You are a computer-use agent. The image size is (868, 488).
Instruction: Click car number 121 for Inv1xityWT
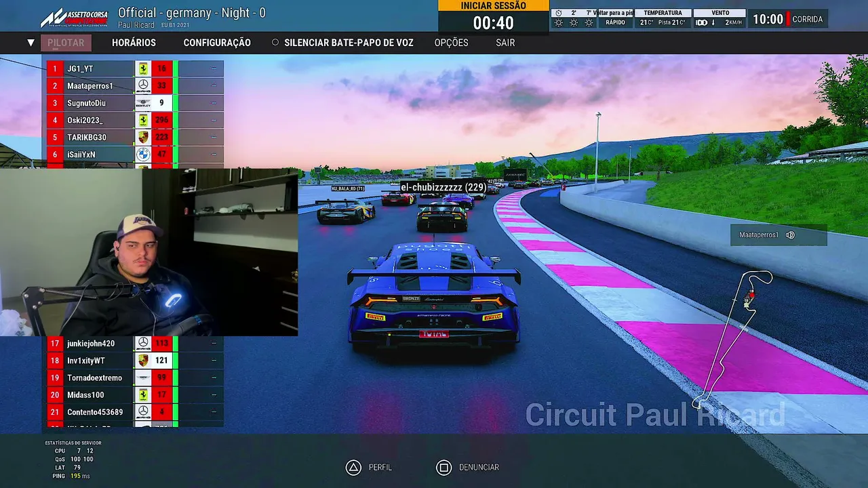click(x=161, y=361)
